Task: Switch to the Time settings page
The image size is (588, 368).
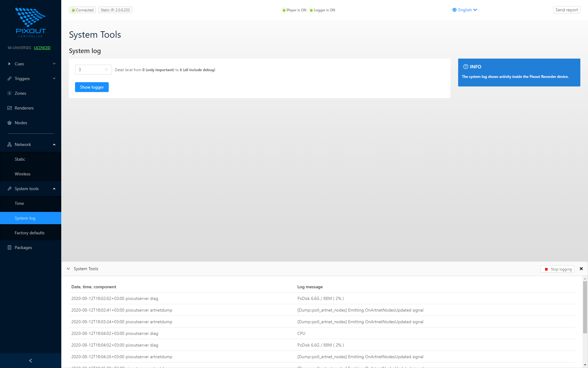Action: click(19, 203)
